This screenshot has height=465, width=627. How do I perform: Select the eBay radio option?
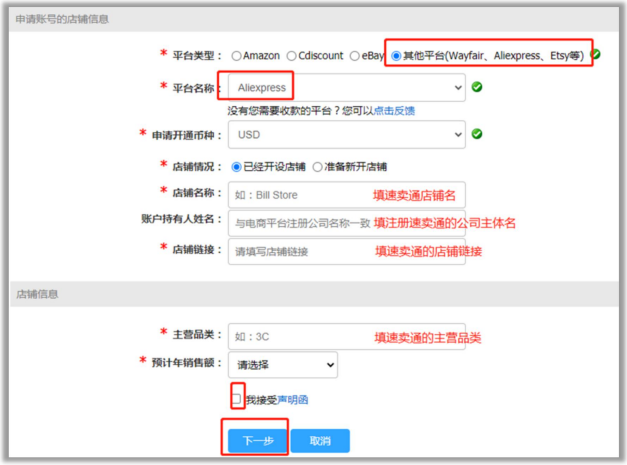pos(350,56)
